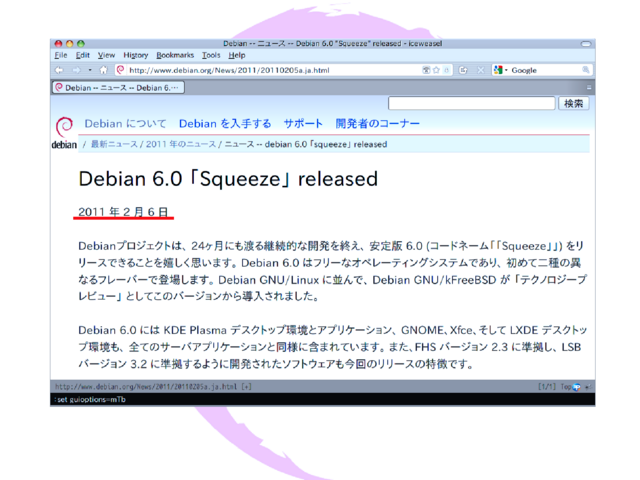
Task: Open the File menu
Action: click(60, 55)
